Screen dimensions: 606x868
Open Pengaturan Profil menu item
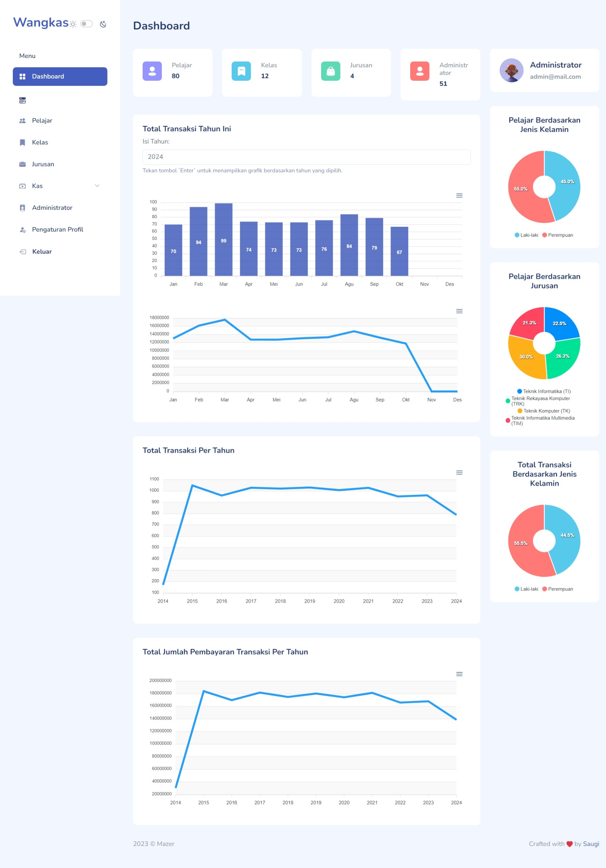coord(60,230)
